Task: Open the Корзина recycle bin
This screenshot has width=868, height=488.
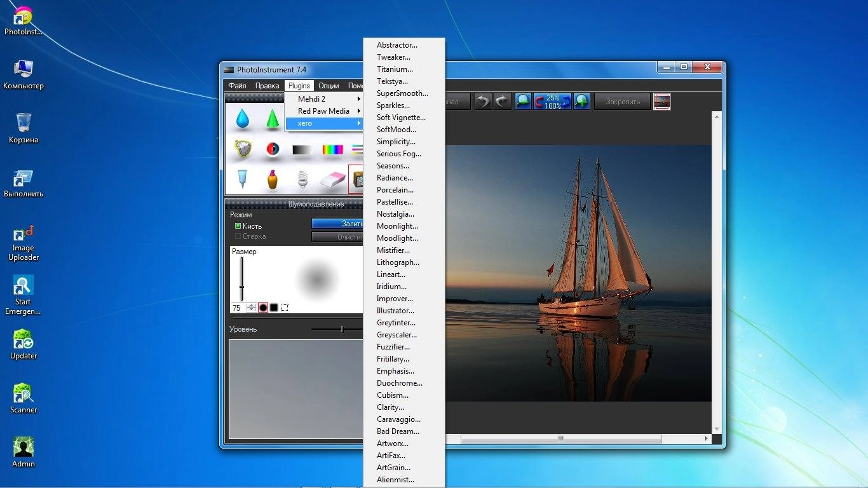Action: point(24,128)
